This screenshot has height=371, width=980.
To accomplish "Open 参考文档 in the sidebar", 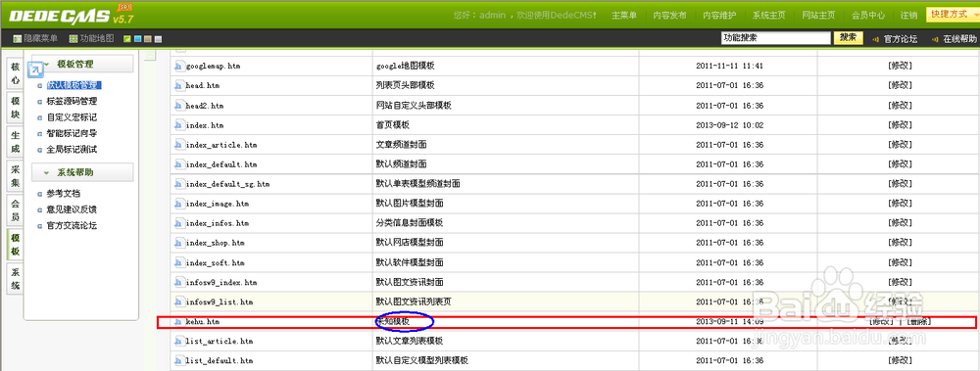I will [63, 194].
